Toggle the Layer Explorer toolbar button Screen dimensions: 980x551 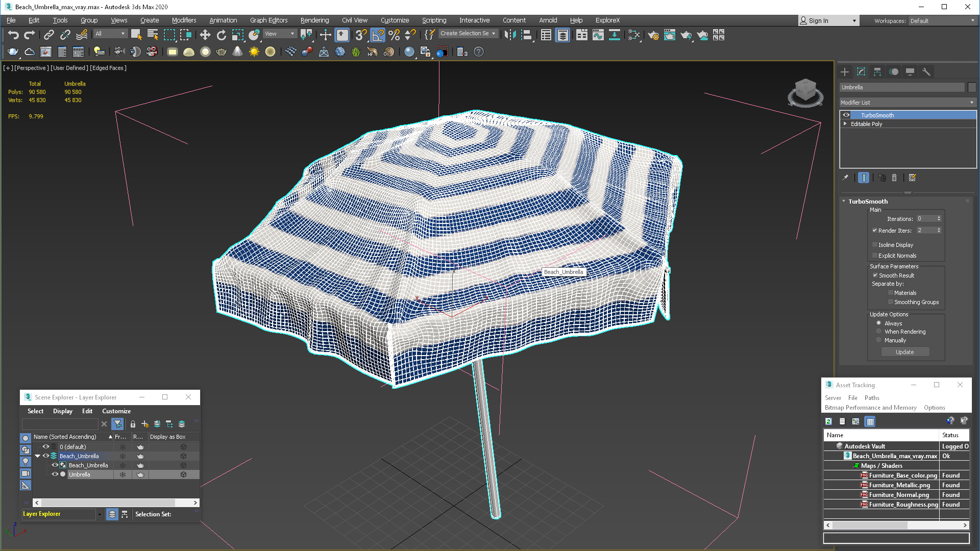point(562,35)
